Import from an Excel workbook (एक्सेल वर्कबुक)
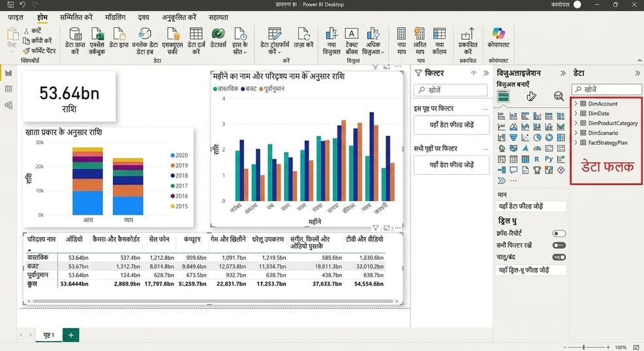The height and width of the screenshot is (351, 644). point(97,40)
